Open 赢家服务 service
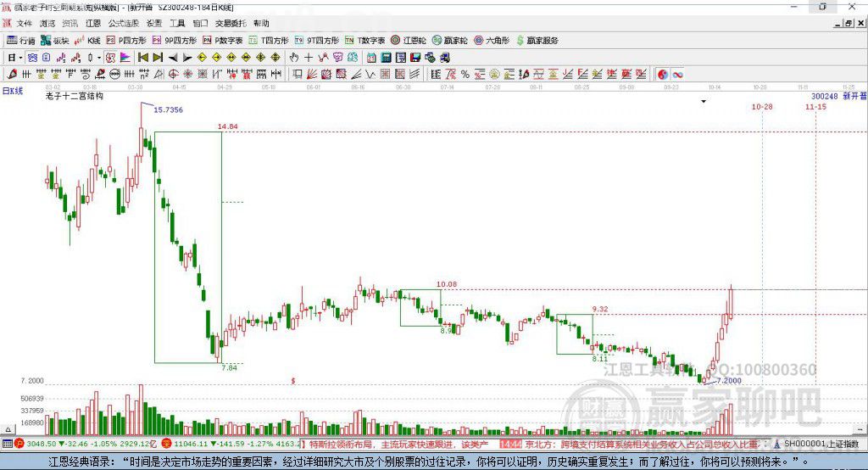Image resolution: width=868 pixels, height=470 pixels. 537,41
